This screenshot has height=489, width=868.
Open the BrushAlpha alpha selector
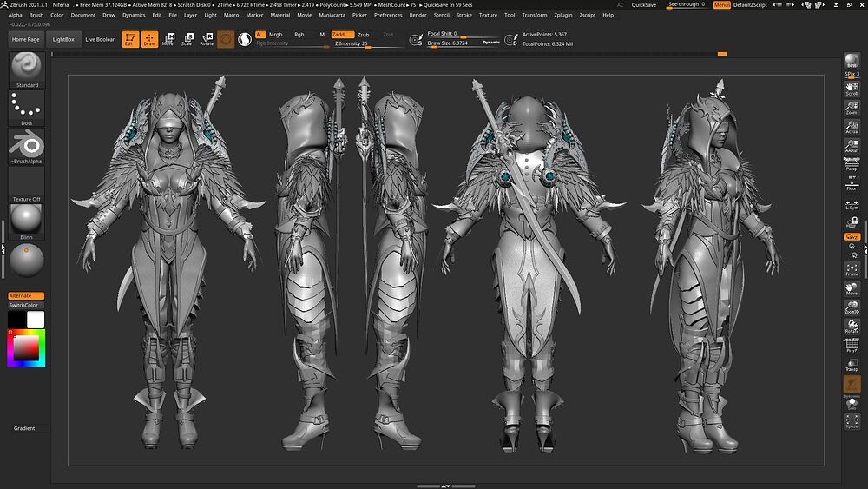27,146
